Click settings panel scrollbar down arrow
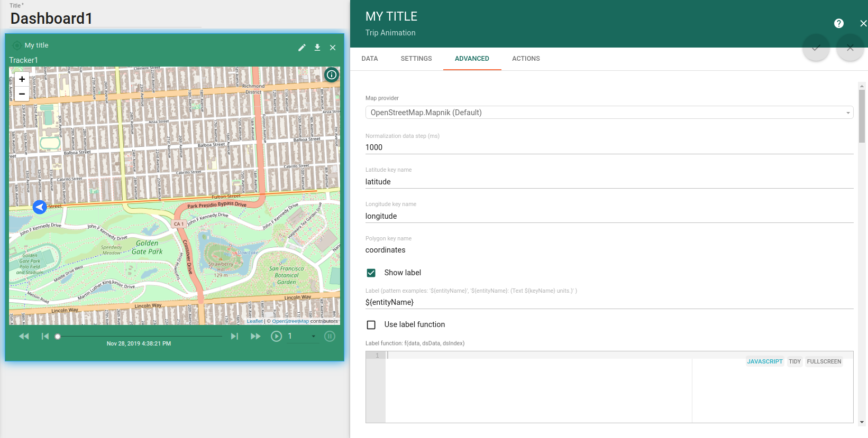 [862, 422]
